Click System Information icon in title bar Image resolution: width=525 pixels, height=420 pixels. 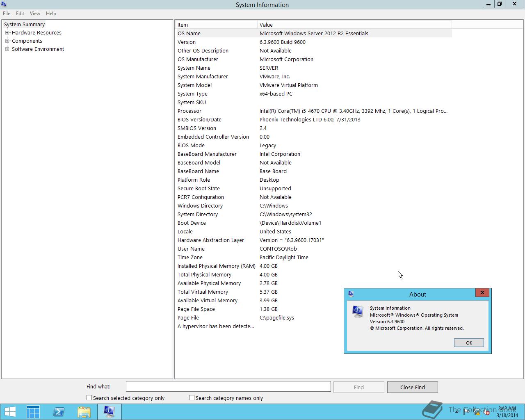[x=4, y=5]
